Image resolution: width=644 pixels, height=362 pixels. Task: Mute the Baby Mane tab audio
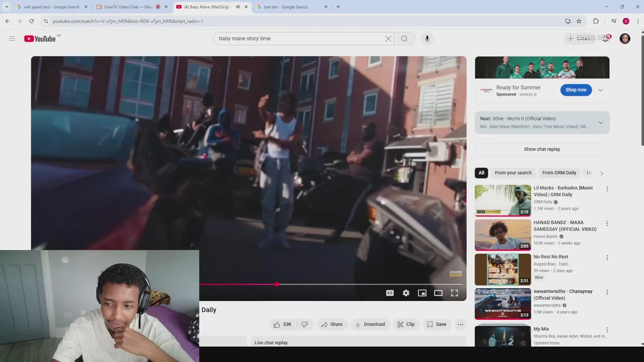point(237,7)
